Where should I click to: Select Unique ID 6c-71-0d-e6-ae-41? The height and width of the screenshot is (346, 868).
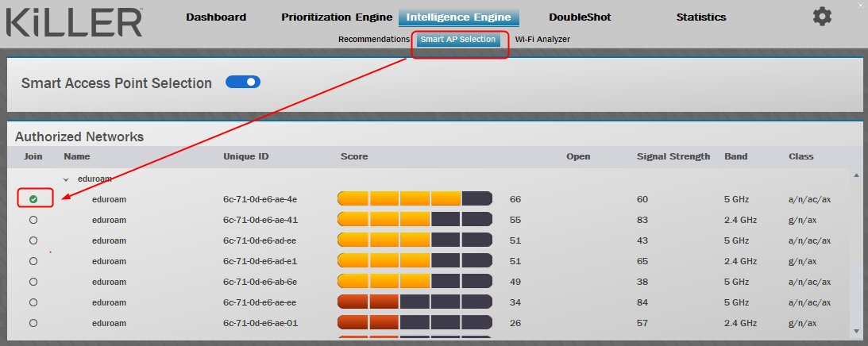260,220
